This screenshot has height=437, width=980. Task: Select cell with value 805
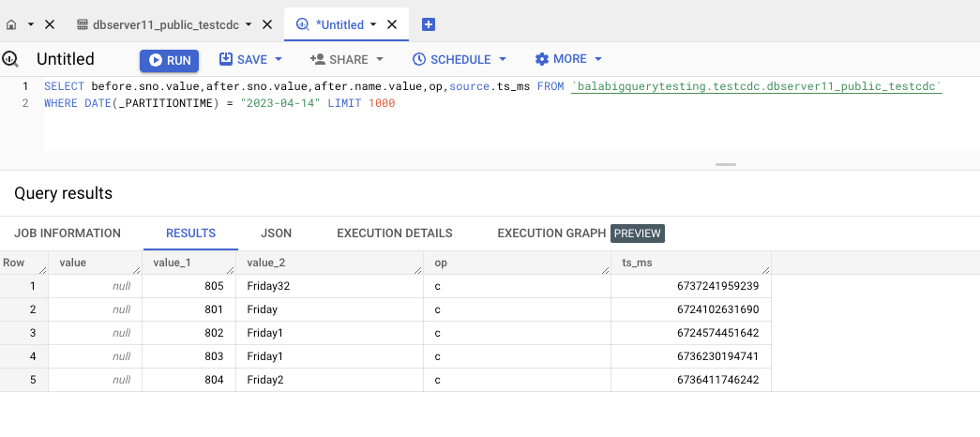[x=188, y=286]
